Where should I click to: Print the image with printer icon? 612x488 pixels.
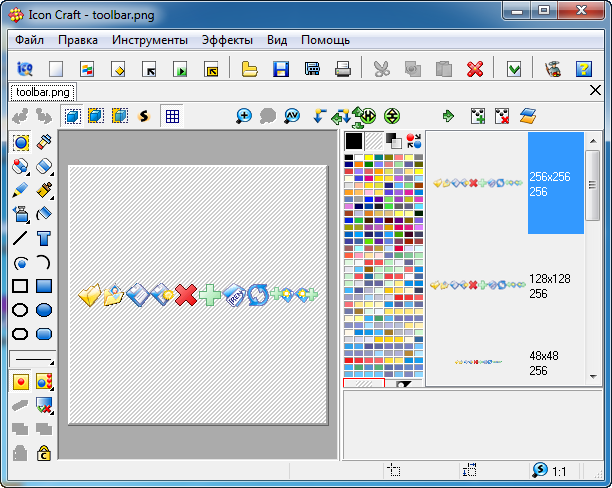343,69
